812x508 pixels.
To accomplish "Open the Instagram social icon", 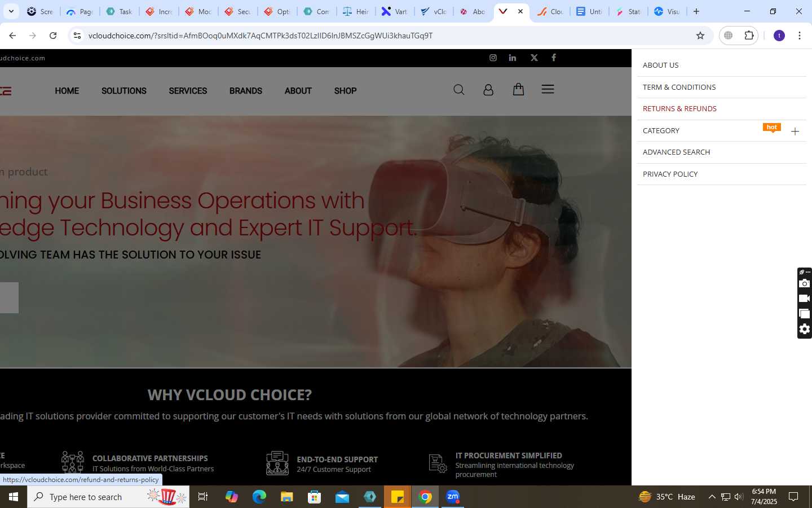I will pos(493,58).
